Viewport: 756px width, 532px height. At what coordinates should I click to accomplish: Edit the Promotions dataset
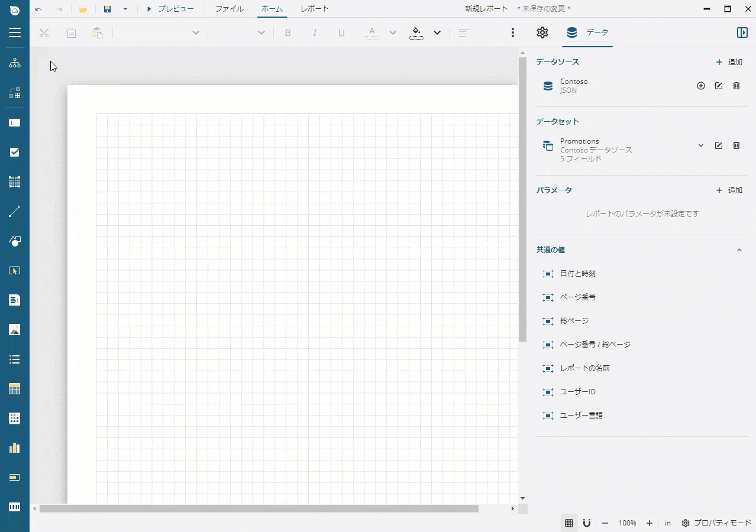(718, 145)
